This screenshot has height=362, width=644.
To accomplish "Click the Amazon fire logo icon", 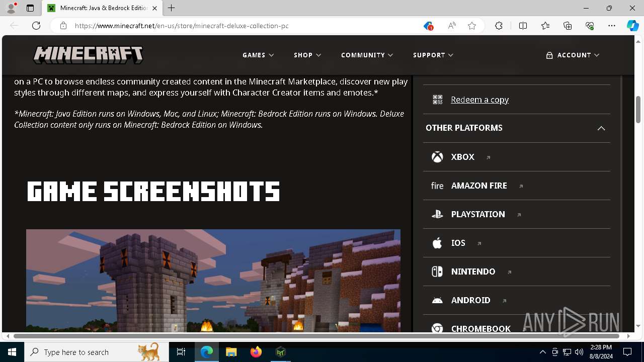I will pyautogui.click(x=437, y=186).
